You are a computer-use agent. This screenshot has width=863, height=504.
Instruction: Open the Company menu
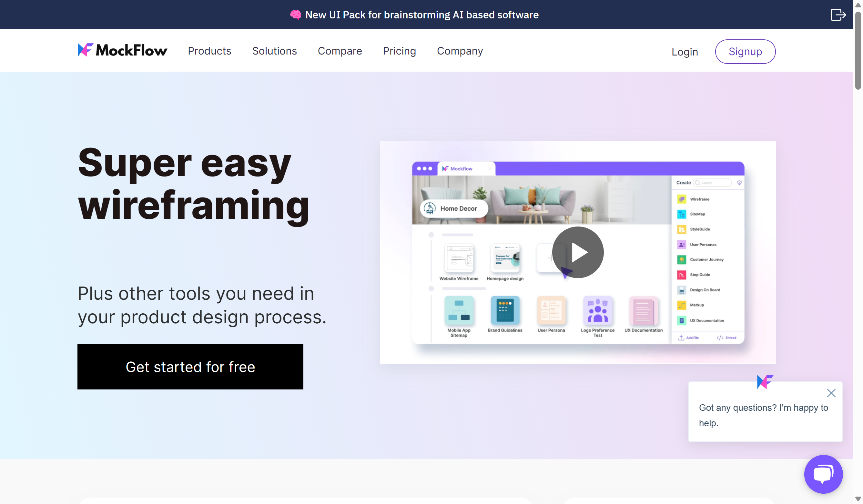[x=460, y=51]
